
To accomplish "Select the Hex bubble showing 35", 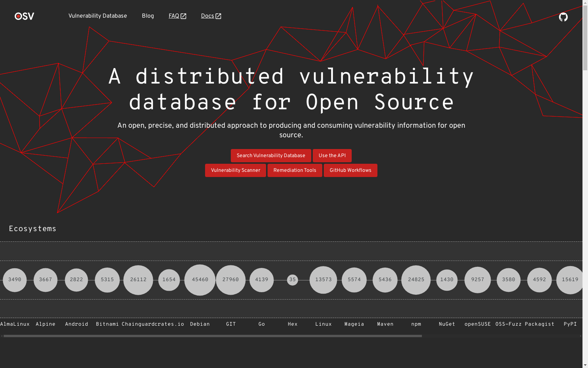I will click(x=293, y=280).
